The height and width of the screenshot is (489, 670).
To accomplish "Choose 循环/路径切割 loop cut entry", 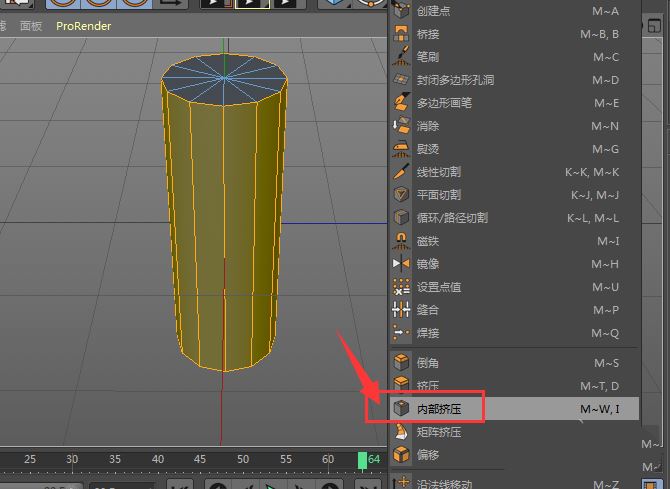I will click(452, 218).
